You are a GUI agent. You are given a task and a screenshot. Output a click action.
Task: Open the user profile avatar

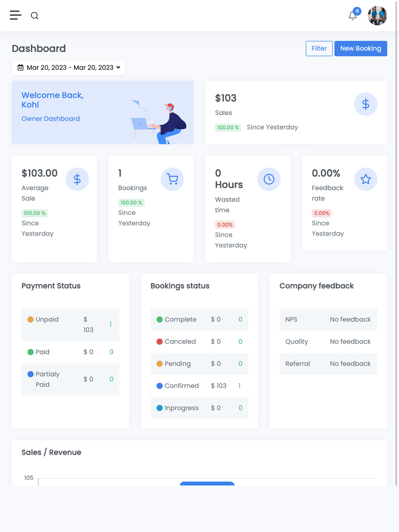377,16
